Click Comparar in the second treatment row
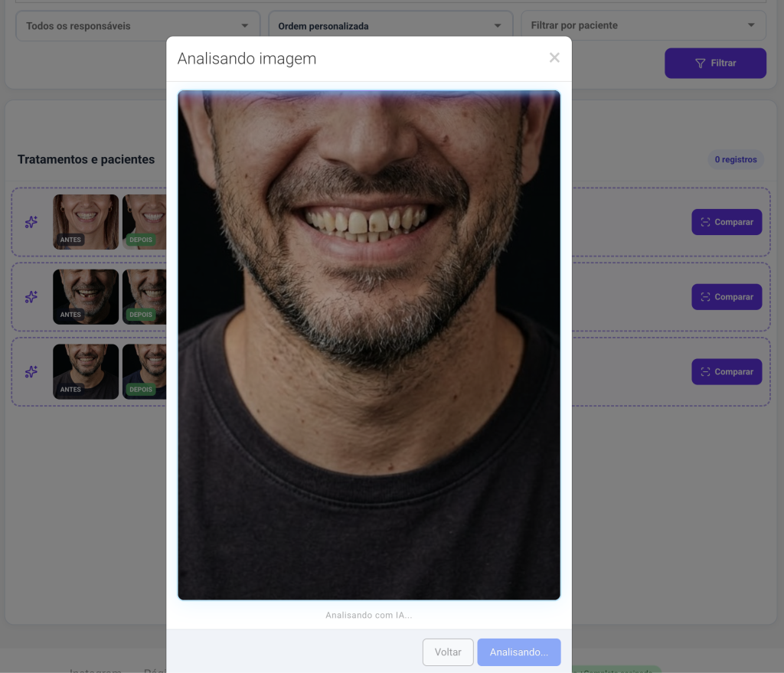 click(727, 297)
